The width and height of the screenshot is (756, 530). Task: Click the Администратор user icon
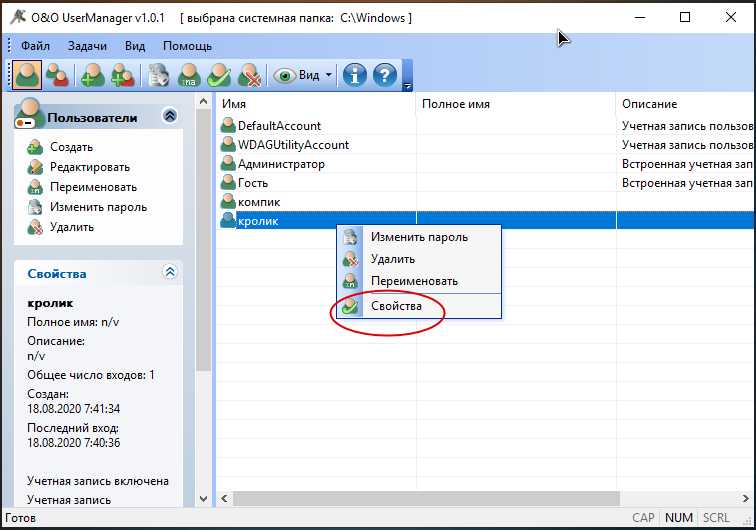[x=228, y=163]
